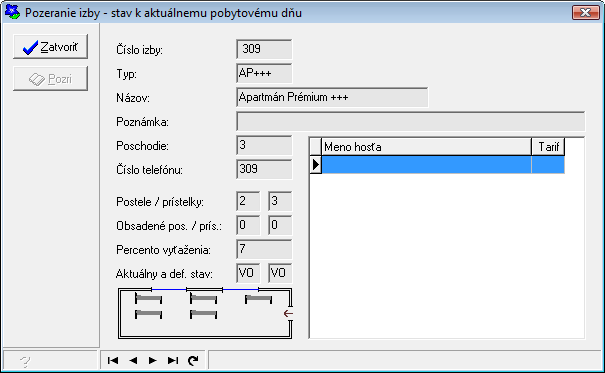The height and width of the screenshot is (373, 605).
Task: Click the Aktuálny a def. stav: label
Action: [164, 274]
